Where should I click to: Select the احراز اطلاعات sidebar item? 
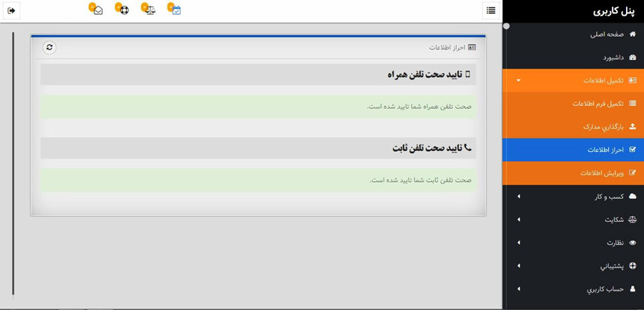(605, 150)
